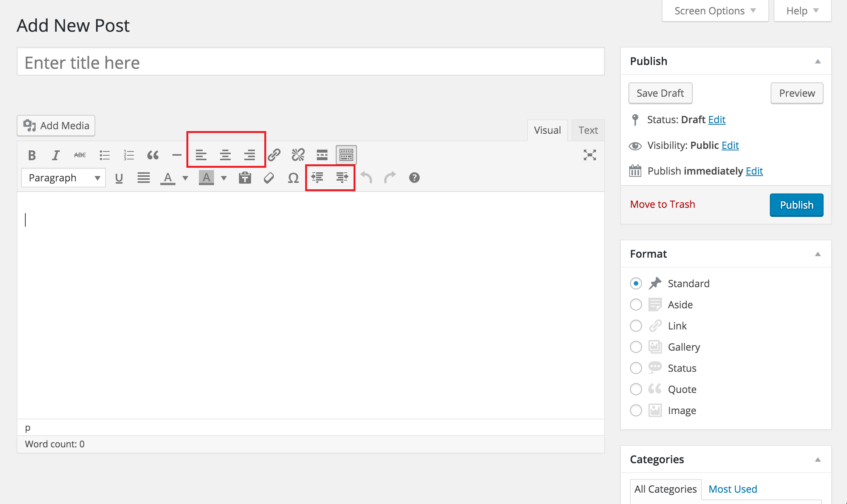Viewport: 847px width, 504px height.
Task: Click the Save Draft button
Action: [660, 93]
